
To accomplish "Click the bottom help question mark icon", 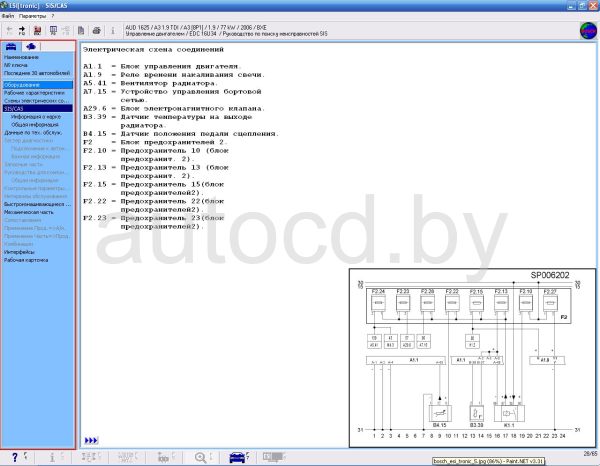I will point(15,457).
